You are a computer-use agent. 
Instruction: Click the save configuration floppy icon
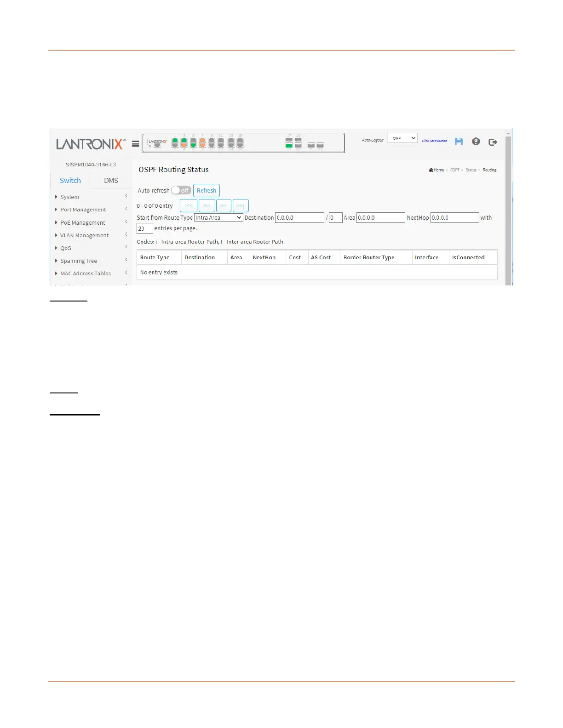point(459,142)
